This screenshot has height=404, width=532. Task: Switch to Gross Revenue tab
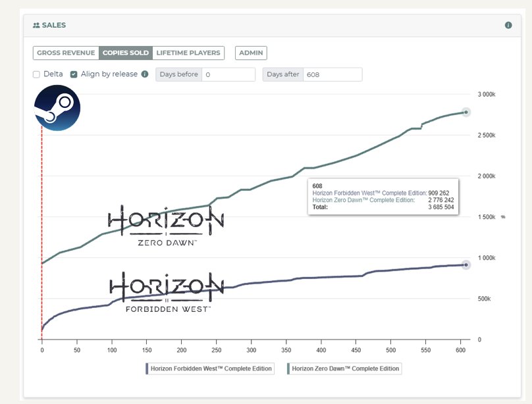66,53
